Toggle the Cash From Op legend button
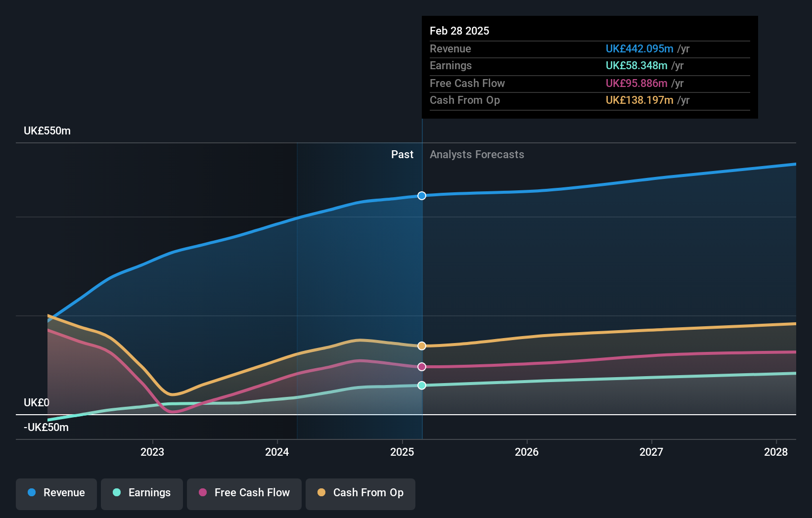Screen dimensions: 812x518 click(361, 494)
